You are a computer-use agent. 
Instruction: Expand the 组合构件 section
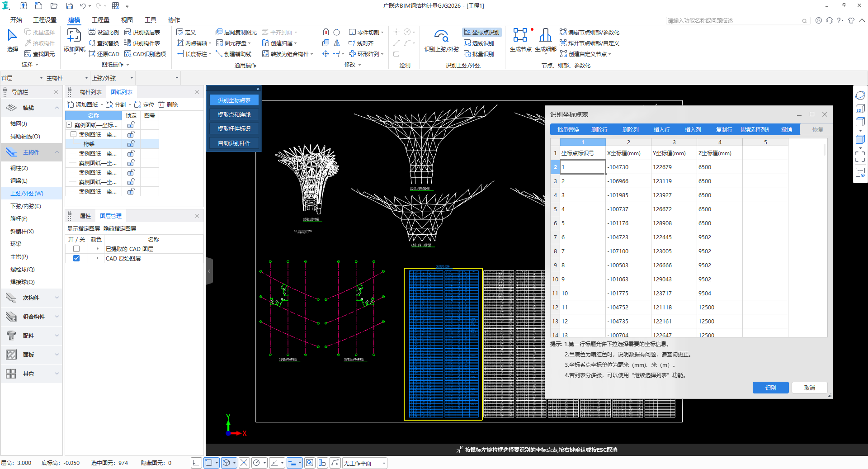(57, 317)
